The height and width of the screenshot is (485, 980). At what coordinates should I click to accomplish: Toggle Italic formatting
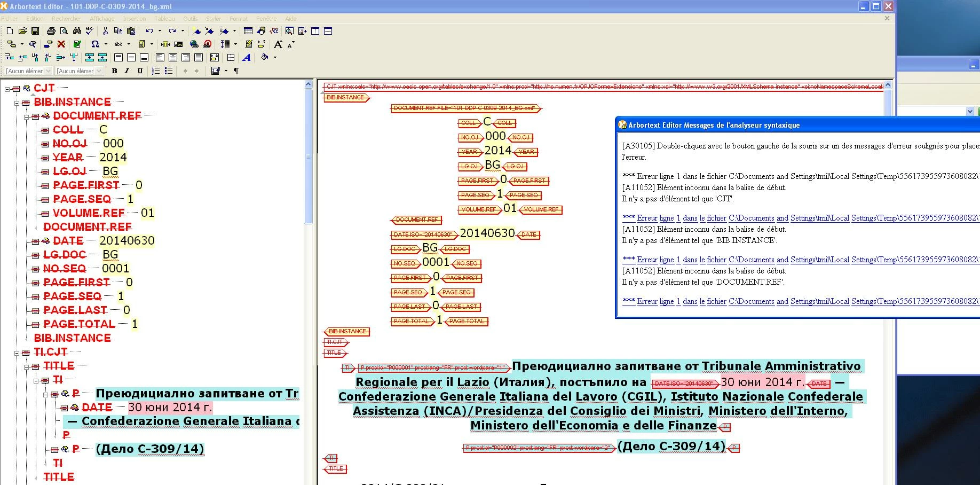127,71
